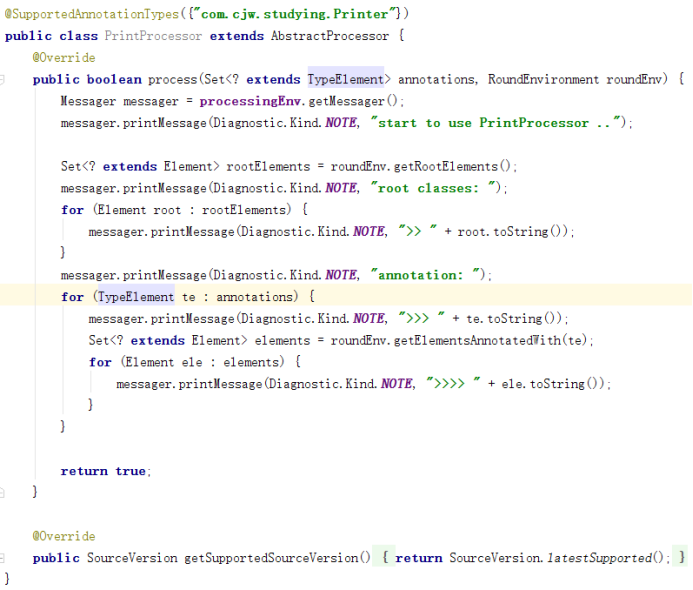This screenshot has height=590, width=693.
Task: Select the PrintProcessor class name in the declaration
Action: point(153,36)
